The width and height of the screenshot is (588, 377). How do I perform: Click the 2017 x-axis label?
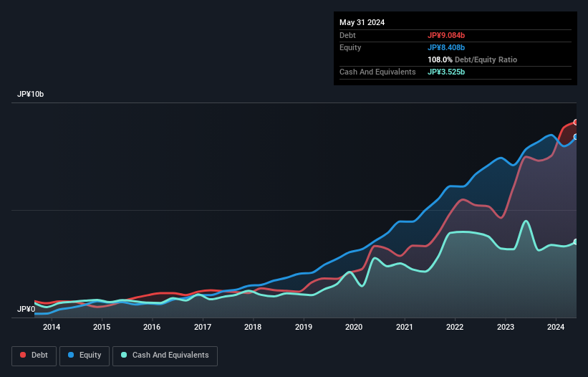tap(203, 327)
